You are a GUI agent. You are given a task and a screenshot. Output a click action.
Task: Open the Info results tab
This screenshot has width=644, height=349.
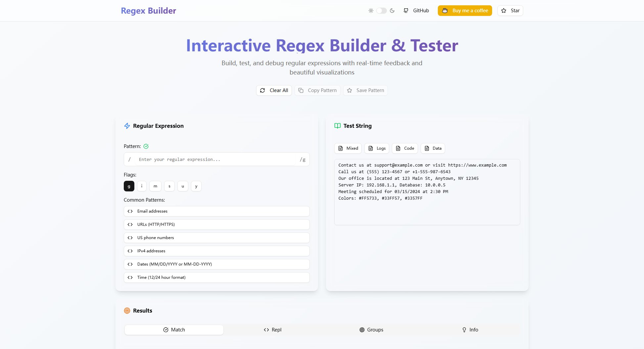(x=470, y=330)
